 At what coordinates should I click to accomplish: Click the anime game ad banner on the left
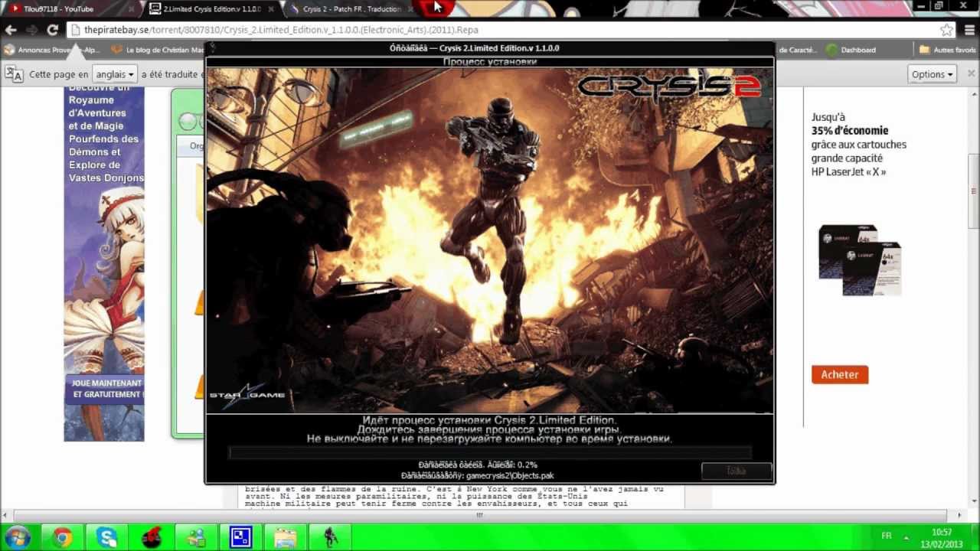point(104,264)
